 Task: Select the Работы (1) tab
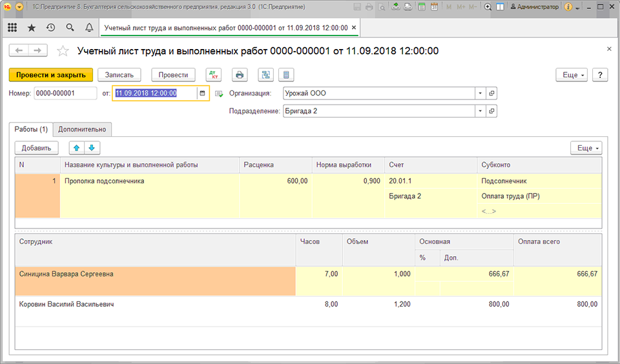tap(31, 129)
